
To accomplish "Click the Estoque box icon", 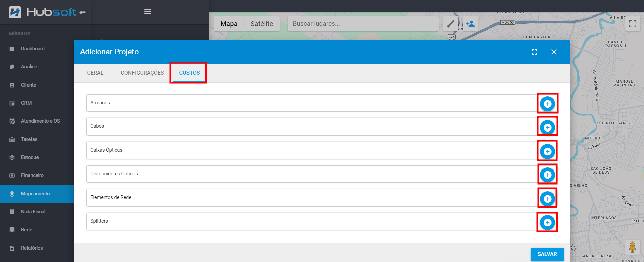I will [x=12, y=158].
